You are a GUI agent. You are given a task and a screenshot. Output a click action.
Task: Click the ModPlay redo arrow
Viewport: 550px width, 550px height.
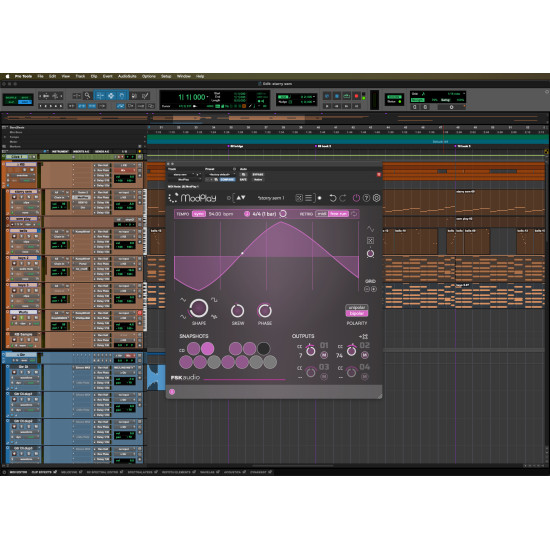pyautogui.click(x=343, y=198)
